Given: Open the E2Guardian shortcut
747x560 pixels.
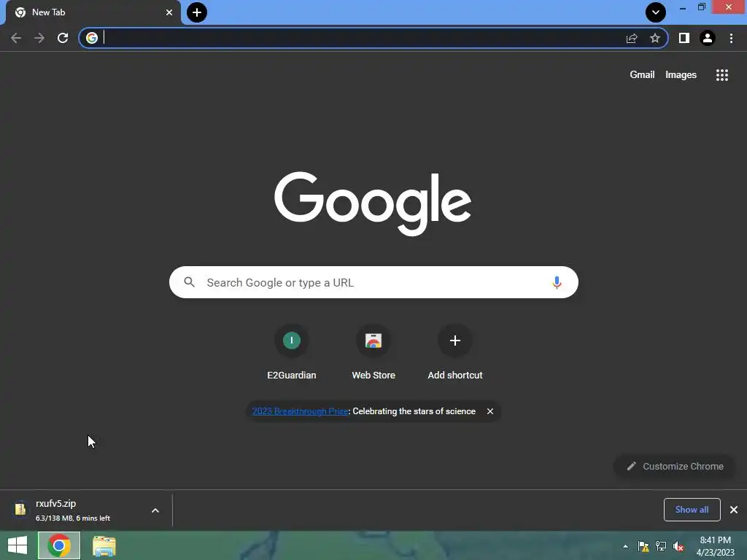Looking at the screenshot, I should point(292,352).
